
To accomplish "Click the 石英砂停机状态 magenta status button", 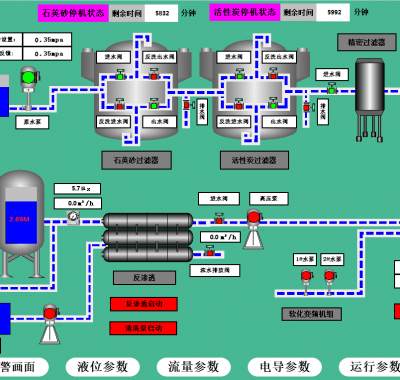I will [x=73, y=13].
